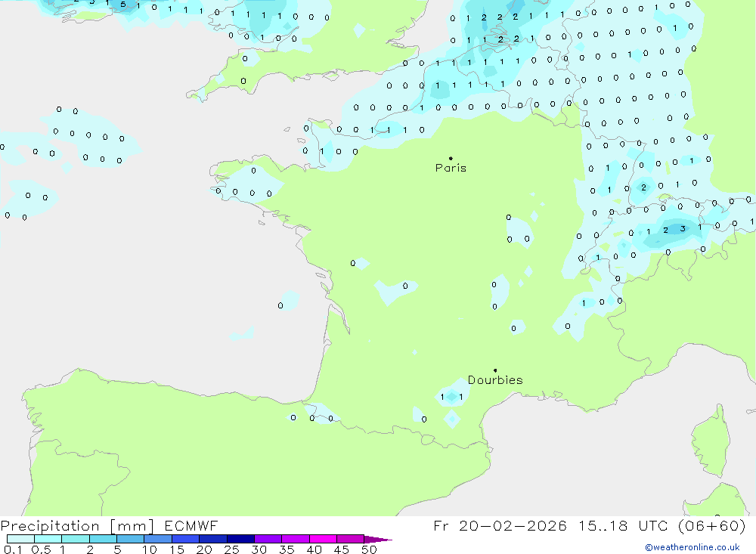Click the legend label '50'

click(x=369, y=549)
